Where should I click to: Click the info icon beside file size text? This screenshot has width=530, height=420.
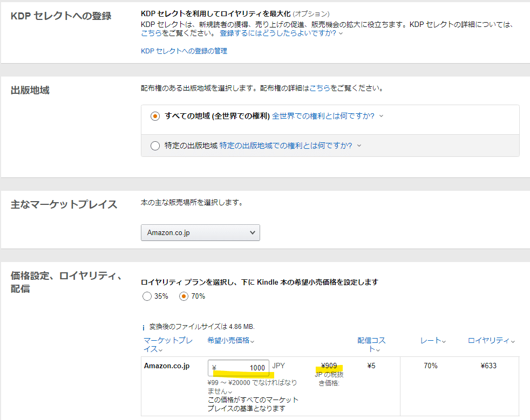click(144, 327)
